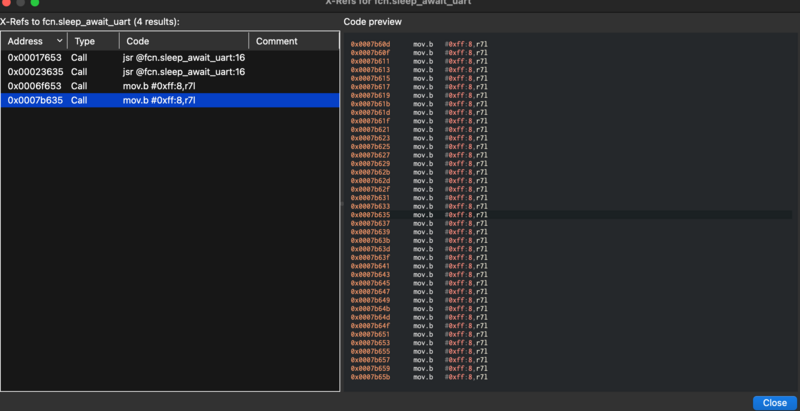Click the Close button

click(x=774, y=403)
